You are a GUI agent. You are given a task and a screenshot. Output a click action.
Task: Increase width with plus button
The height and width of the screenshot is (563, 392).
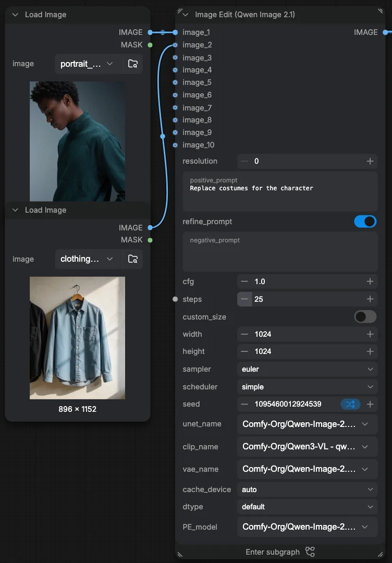pyautogui.click(x=370, y=334)
